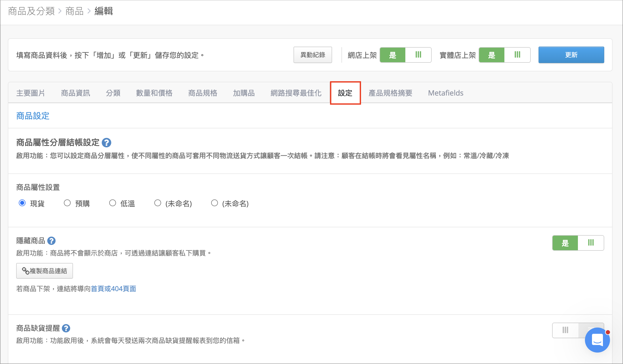This screenshot has height=364, width=623.
Task: Go to 商品 breadcrumb
Action: click(75, 11)
